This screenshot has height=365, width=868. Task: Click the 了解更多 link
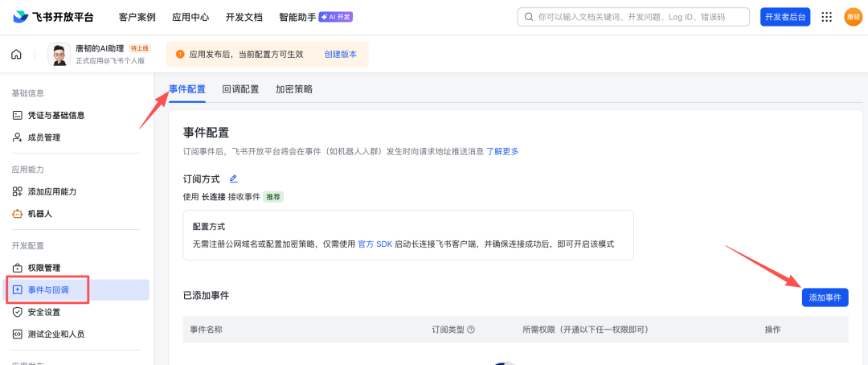(502, 151)
